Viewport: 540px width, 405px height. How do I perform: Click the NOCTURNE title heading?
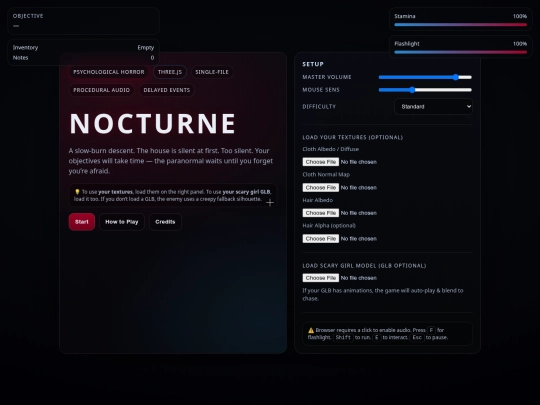[x=153, y=123]
